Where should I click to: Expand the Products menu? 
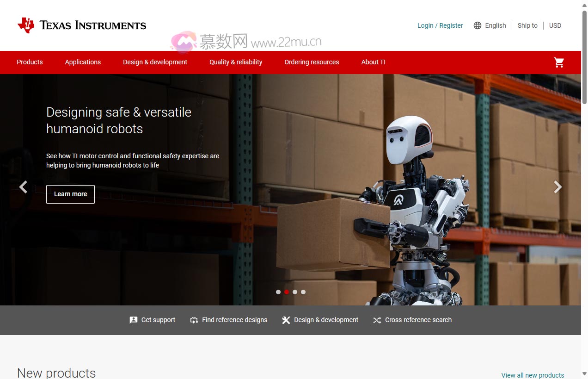(30, 62)
